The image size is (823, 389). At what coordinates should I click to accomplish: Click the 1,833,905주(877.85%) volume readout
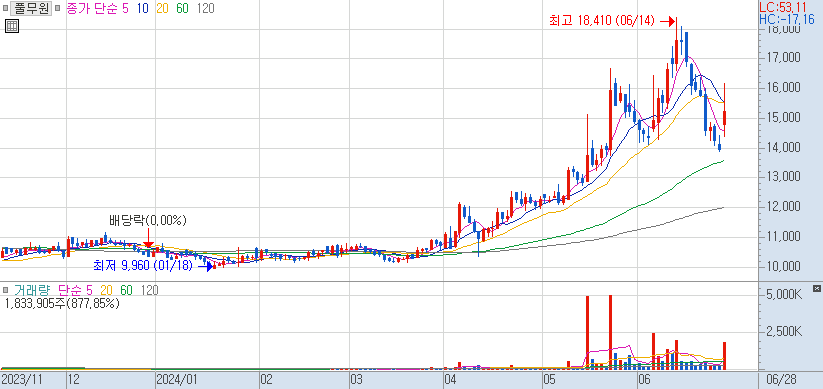coord(62,303)
